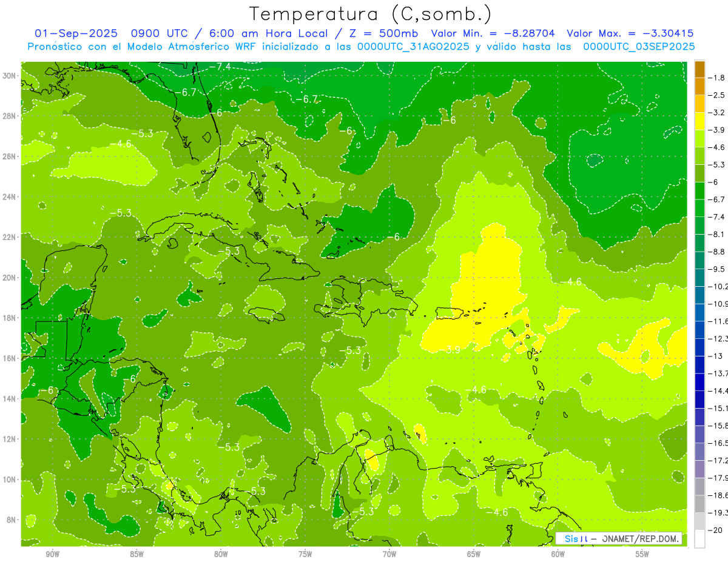Click the "90W" longitude axis label
The height and width of the screenshot is (562, 728).
click(x=52, y=554)
